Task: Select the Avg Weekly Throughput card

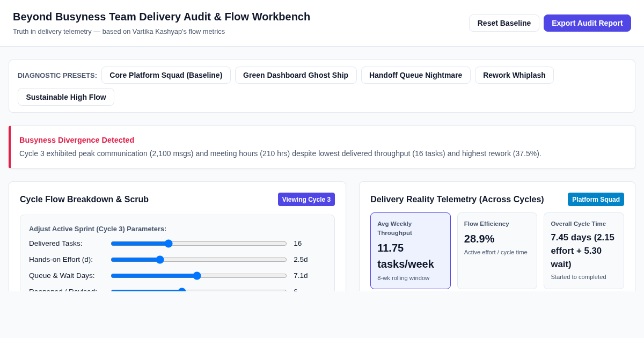Action: point(411,251)
